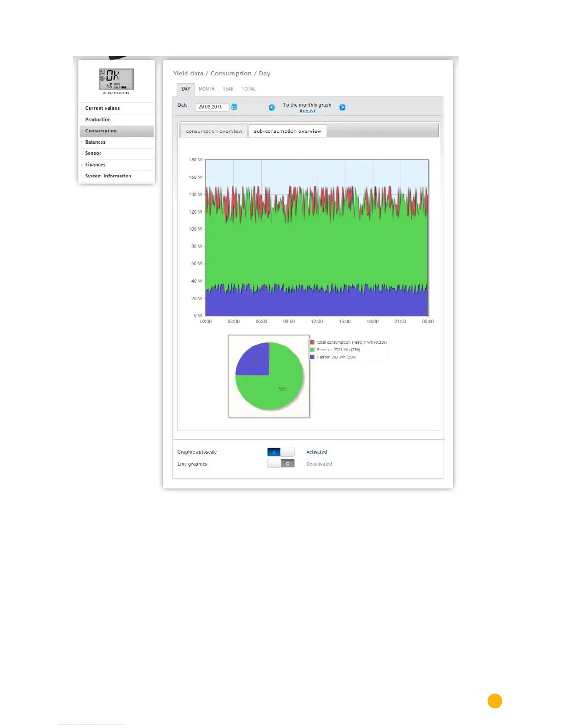Viewport: 563px width, 728px height.
Task: Click 'To the monthly graph' text
Action: (x=307, y=105)
